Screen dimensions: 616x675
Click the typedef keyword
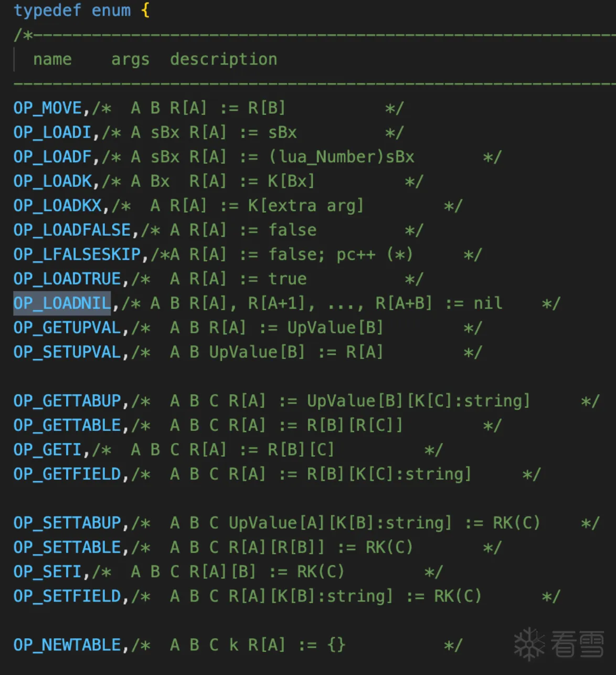47,10
